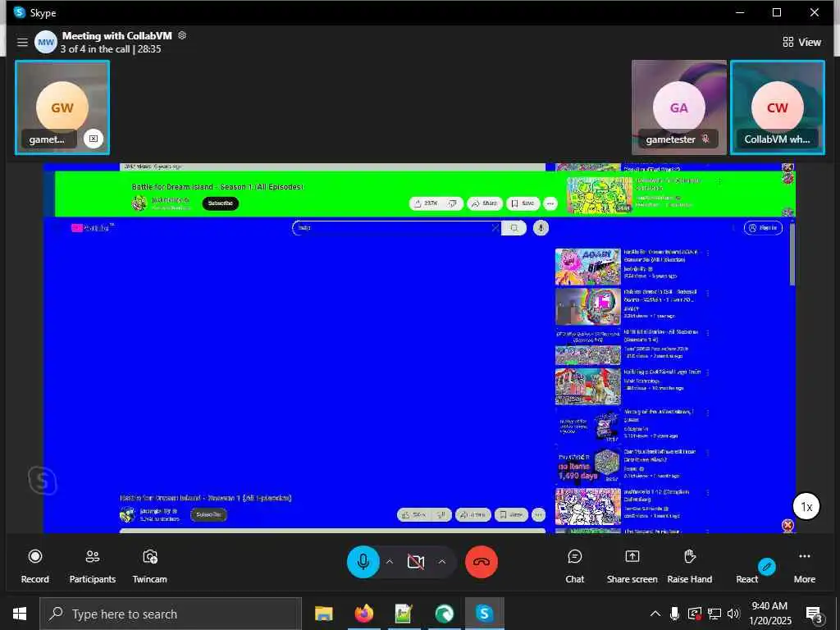840x630 pixels.
Task: Click red close icon at bottom of shared screen
Action: click(x=787, y=526)
